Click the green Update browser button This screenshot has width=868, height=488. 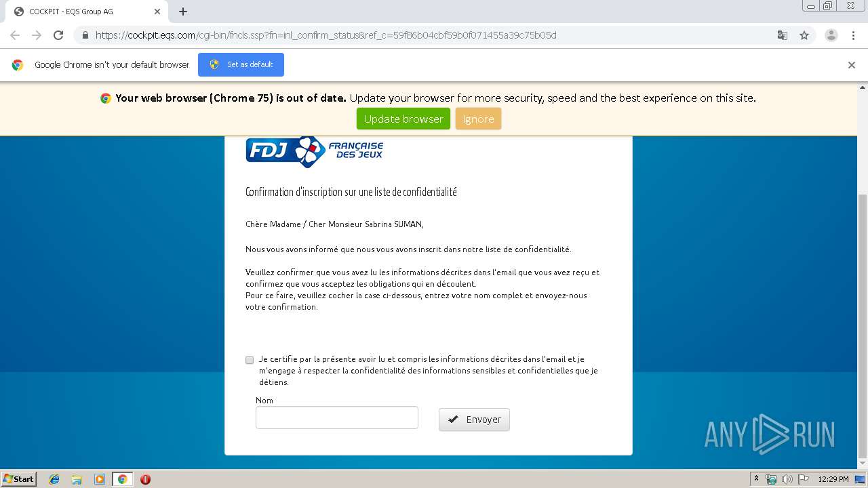(x=403, y=119)
